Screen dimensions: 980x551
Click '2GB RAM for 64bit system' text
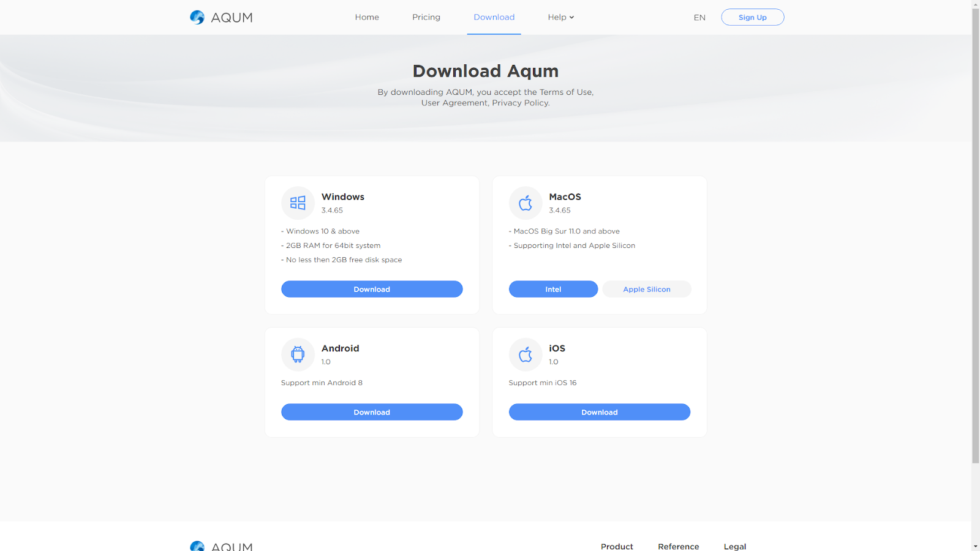(x=331, y=246)
